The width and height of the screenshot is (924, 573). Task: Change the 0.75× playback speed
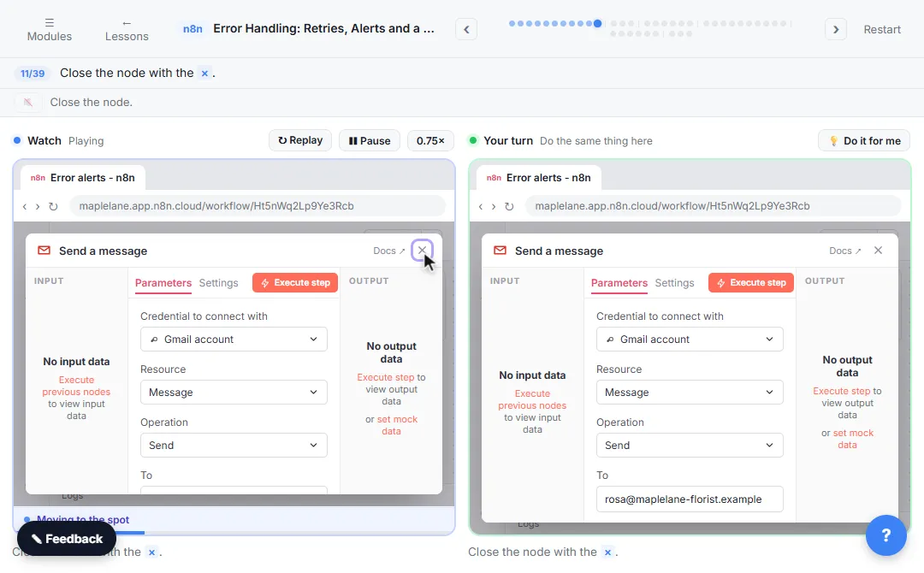point(430,140)
